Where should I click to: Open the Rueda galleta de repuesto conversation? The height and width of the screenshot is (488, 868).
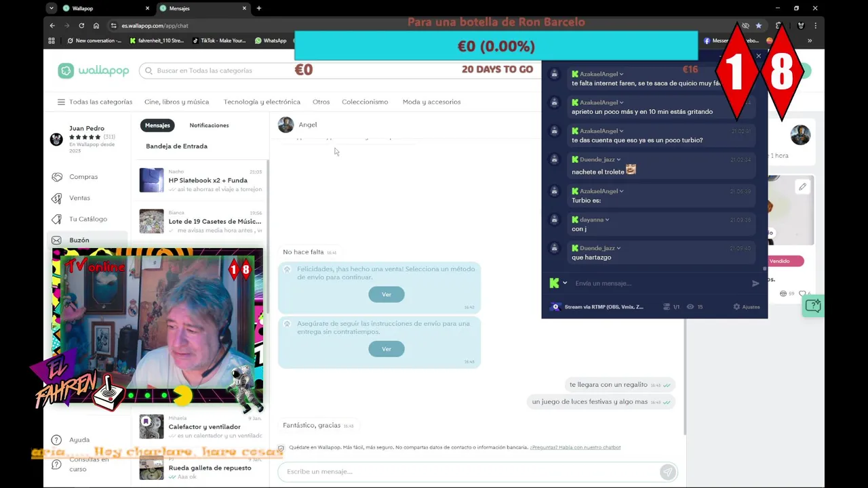pos(201,468)
